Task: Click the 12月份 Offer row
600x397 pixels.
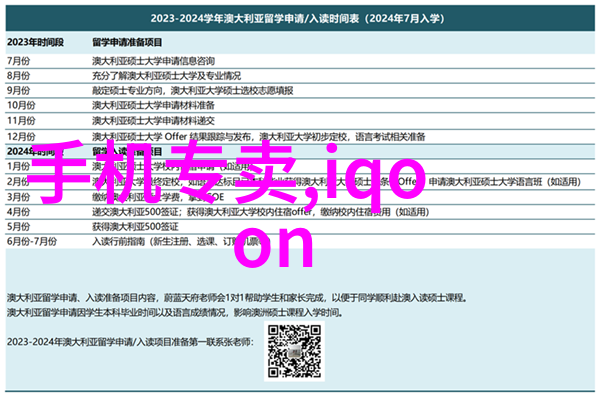Action: 300,136
